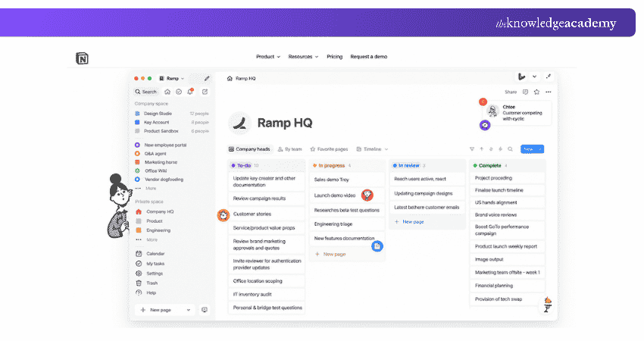Open the dropdown arrow next to New page
This screenshot has height=341, width=644.
tap(189, 310)
